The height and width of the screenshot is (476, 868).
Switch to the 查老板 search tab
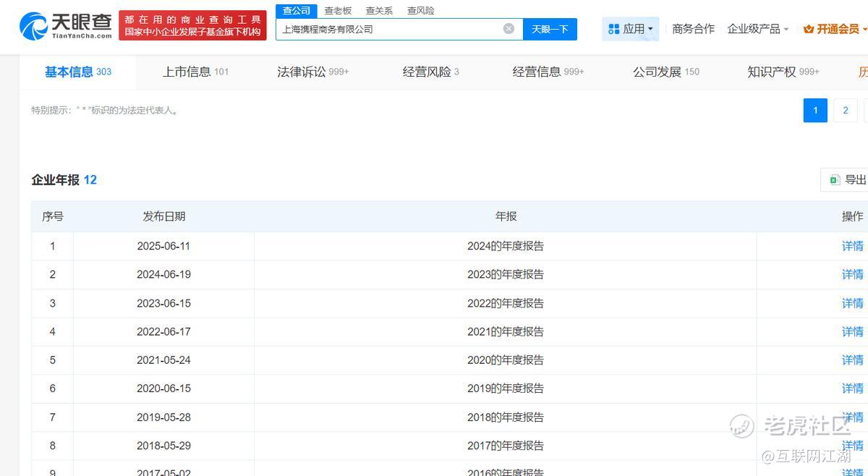click(338, 11)
